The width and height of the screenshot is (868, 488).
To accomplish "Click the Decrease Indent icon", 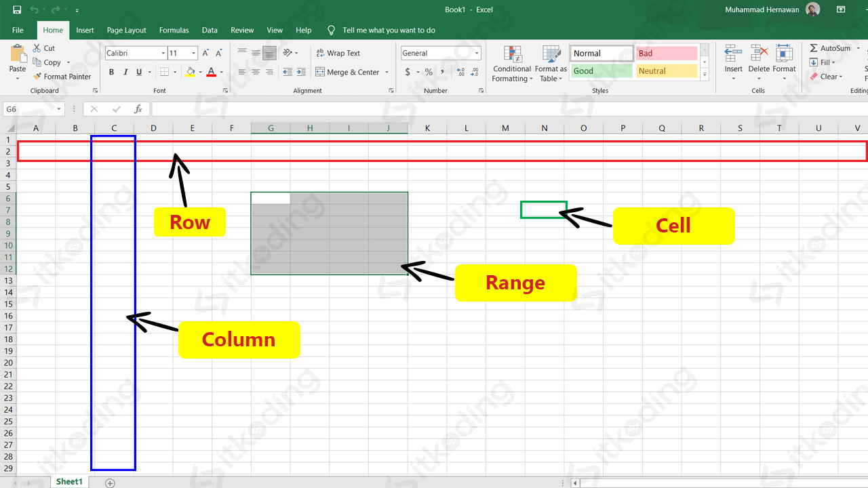I will [287, 72].
